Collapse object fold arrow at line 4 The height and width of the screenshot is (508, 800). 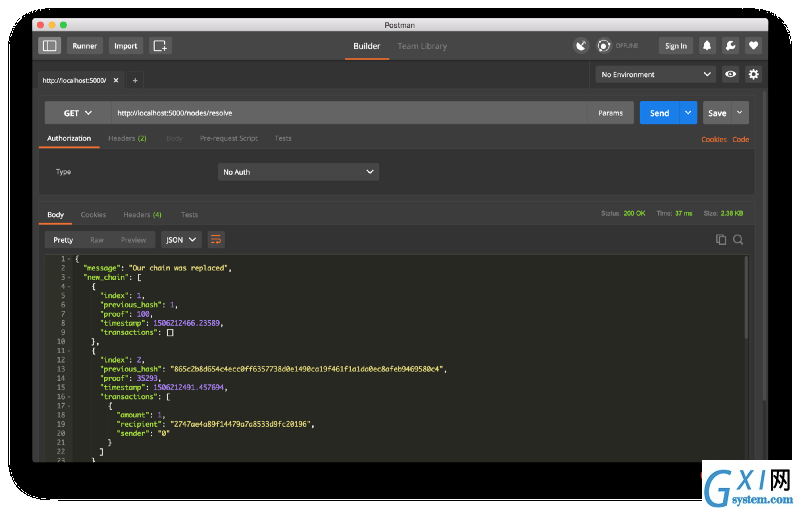click(x=69, y=287)
